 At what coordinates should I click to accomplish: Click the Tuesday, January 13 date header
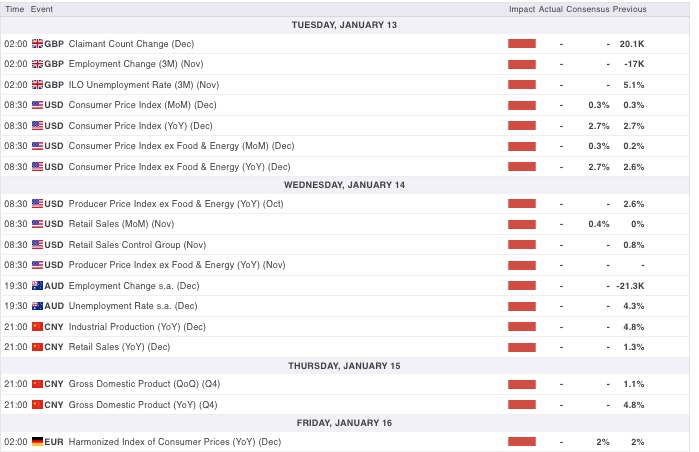click(345, 25)
